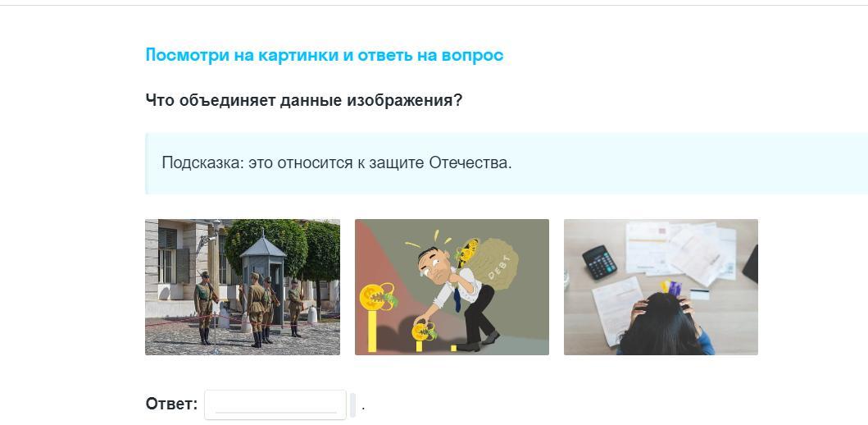Click the small gray bar after answer field

tap(352, 405)
